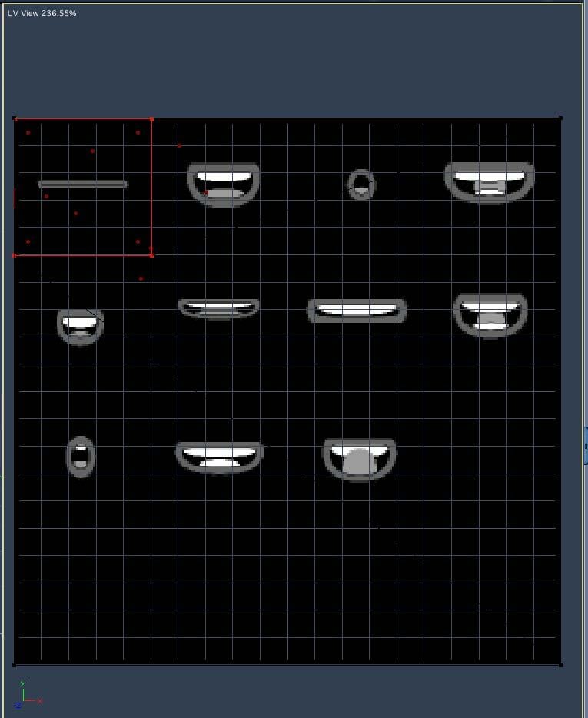
Task: Click the red UV point below the selection box
Action: 141,278
